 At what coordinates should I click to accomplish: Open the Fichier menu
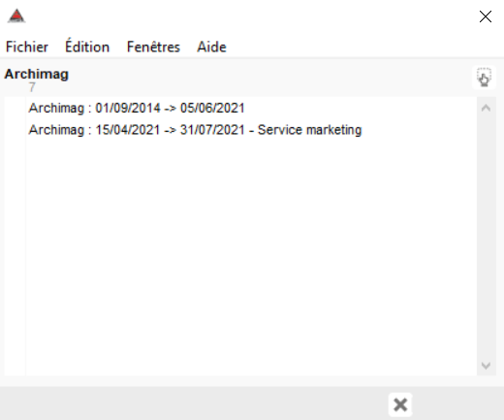point(27,47)
